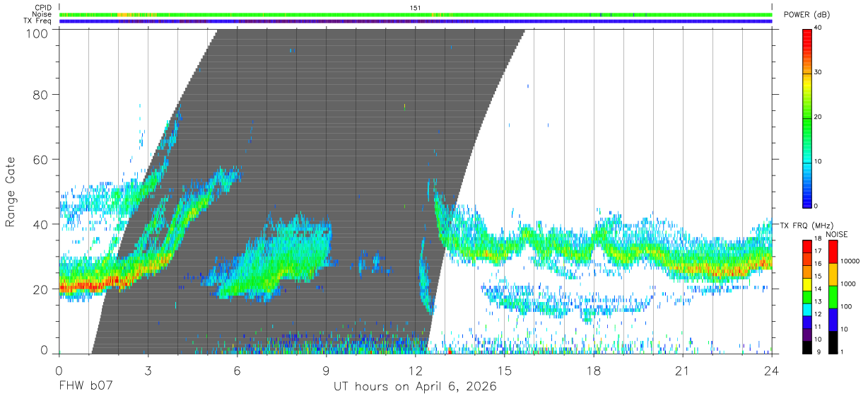Click the 21 UT hour tick label

pyautogui.click(x=683, y=371)
